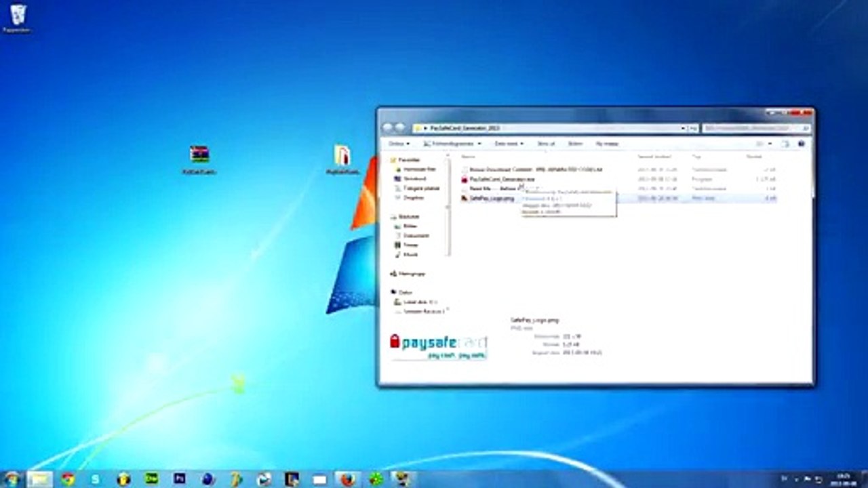Viewport: 868px width, 488px height.
Task: Click the Explorer search box
Action: point(756,127)
